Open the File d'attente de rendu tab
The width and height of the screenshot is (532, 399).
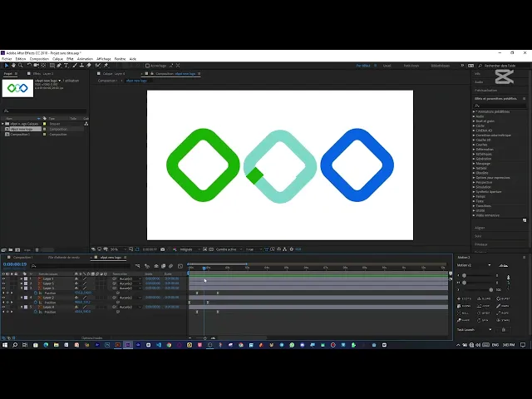coord(64,258)
